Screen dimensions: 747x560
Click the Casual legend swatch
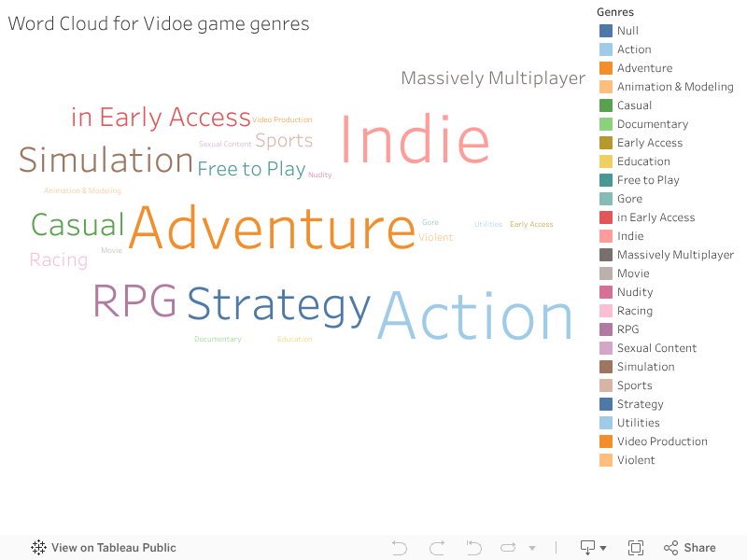[x=606, y=105]
